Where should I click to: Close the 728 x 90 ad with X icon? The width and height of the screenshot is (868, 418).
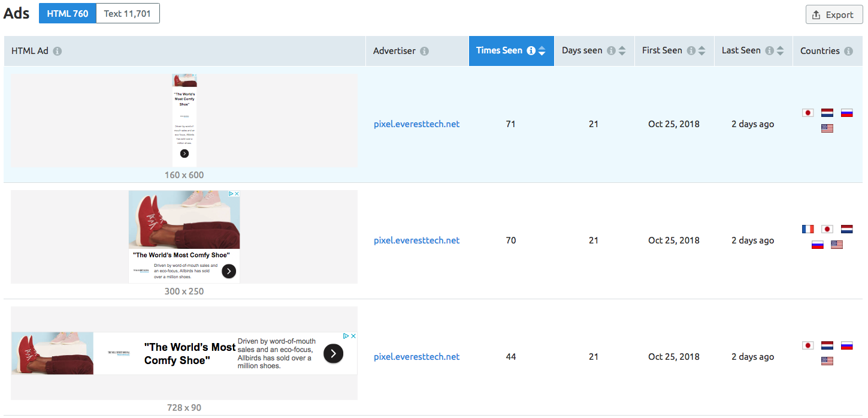[353, 336]
